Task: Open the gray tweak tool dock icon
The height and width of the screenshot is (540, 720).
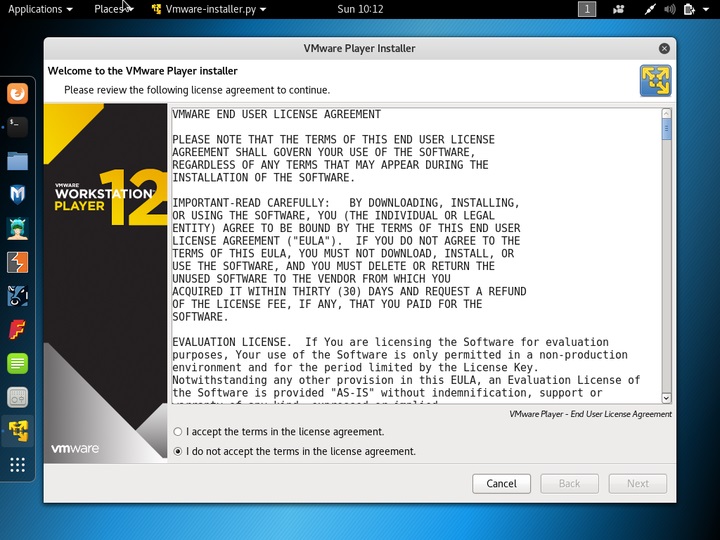Action: click(17, 397)
